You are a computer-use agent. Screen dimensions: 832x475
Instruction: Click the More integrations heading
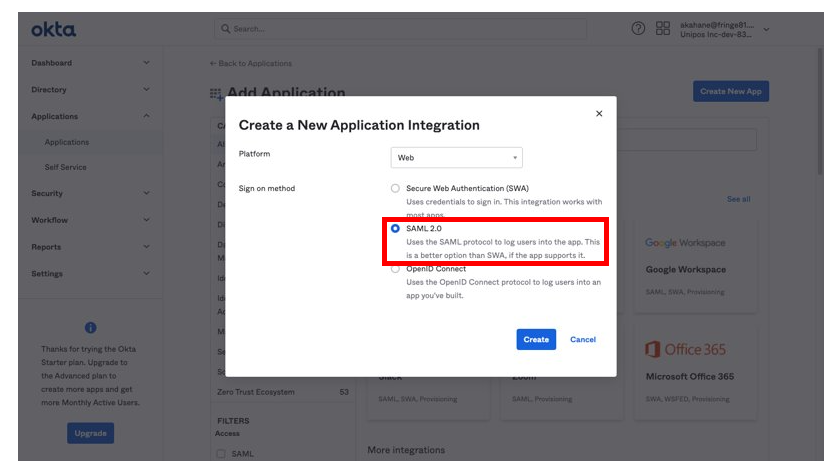[x=406, y=450]
